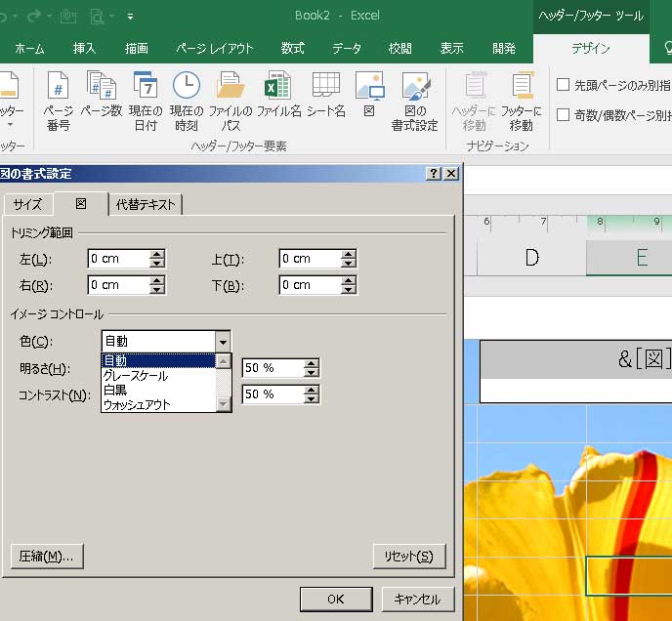Increase the 明るさ brightness spinner value
Viewport: 672px width, 621px height.
point(312,364)
